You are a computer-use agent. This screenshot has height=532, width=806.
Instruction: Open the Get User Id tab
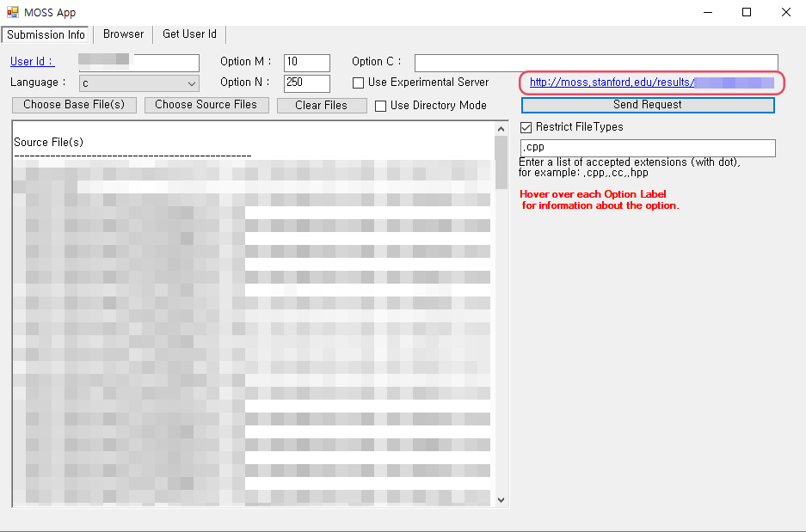pyautogui.click(x=189, y=34)
